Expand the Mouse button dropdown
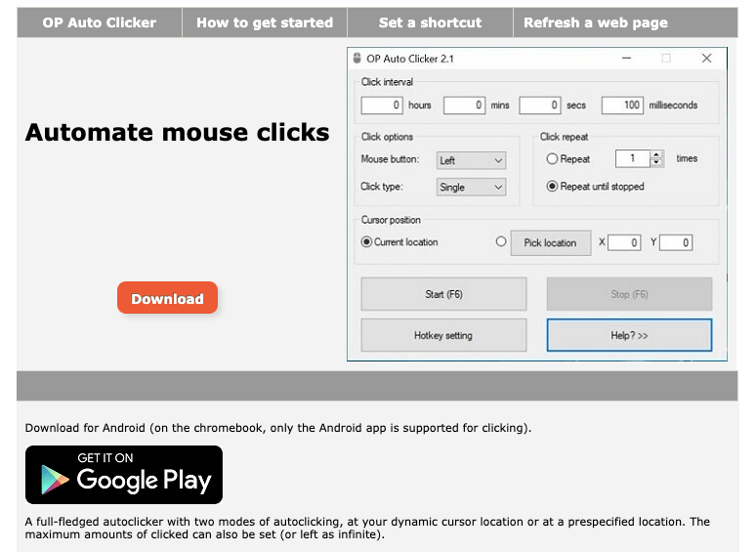The image size is (756, 552). (471, 160)
